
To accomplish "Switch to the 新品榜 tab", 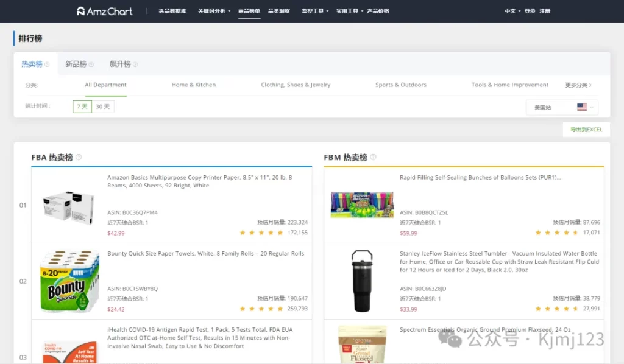I will [76, 64].
